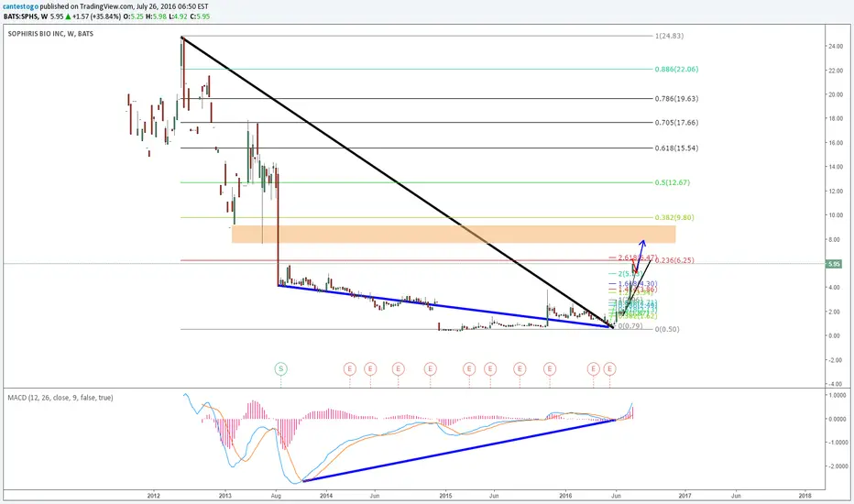Click the Fibonacci label 0.382(9.80)
The image size is (854, 504).
(674, 217)
